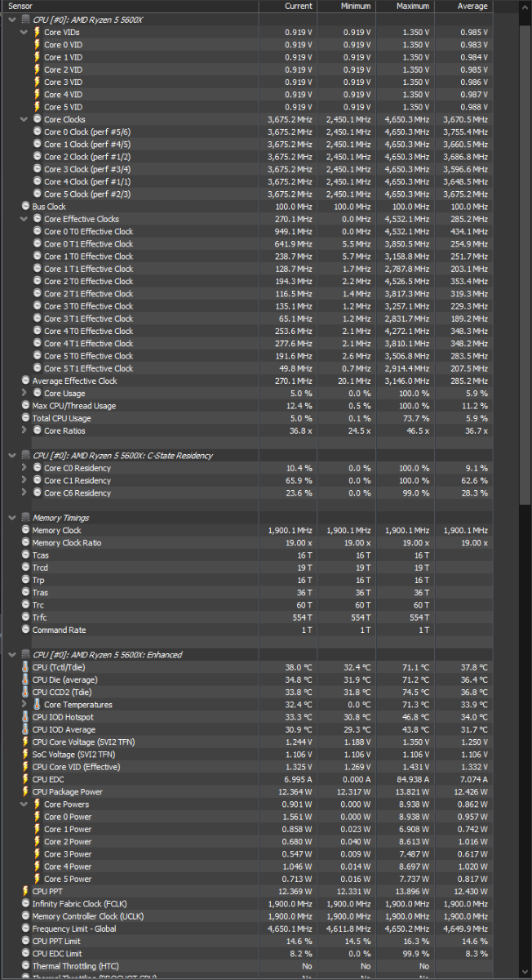Click the 73.7 % maximum Total CPU Usage value
This screenshot has height=980, width=532.
[x=416, y=418]
